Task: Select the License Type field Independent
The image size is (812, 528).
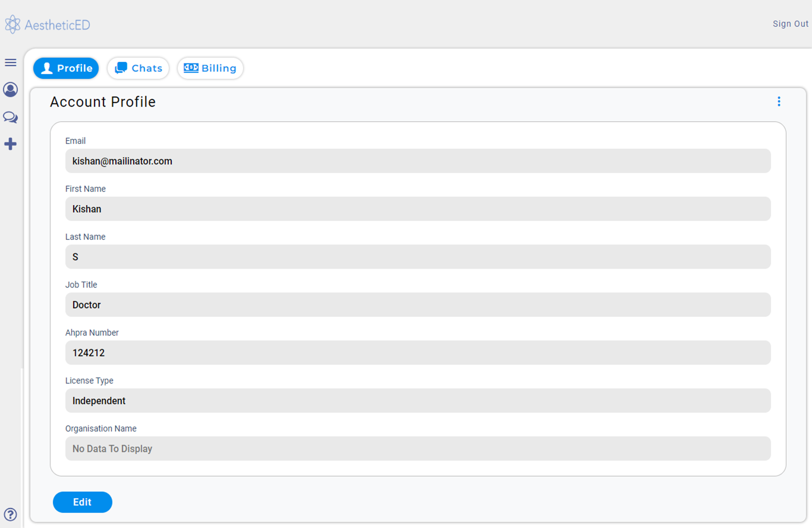Action: (x=418, y=400)
